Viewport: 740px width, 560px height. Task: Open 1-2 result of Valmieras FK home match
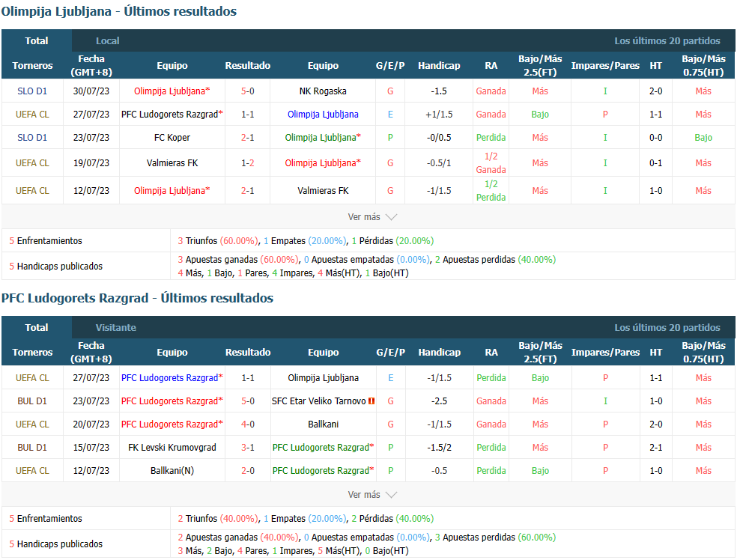[248, 162]
